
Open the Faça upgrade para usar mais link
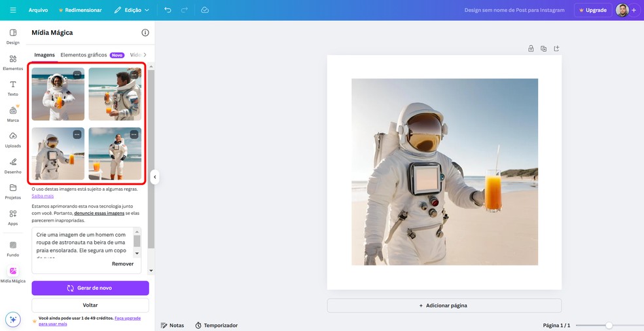[x=90, y=321]
